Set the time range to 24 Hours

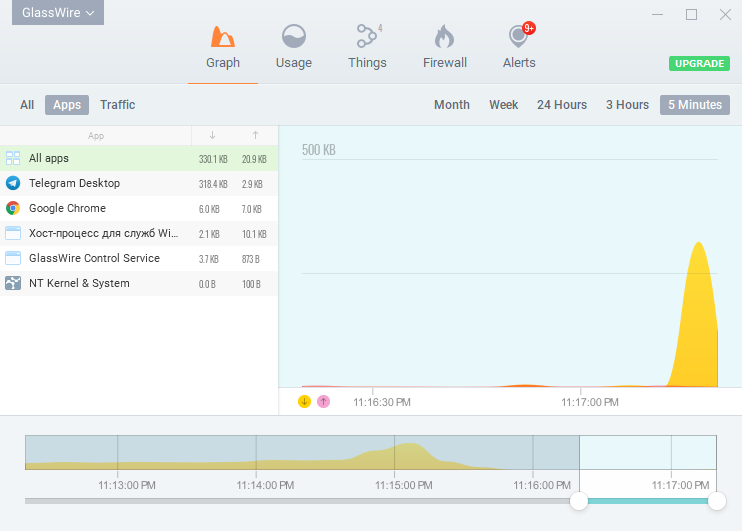(x=562, y=105)
